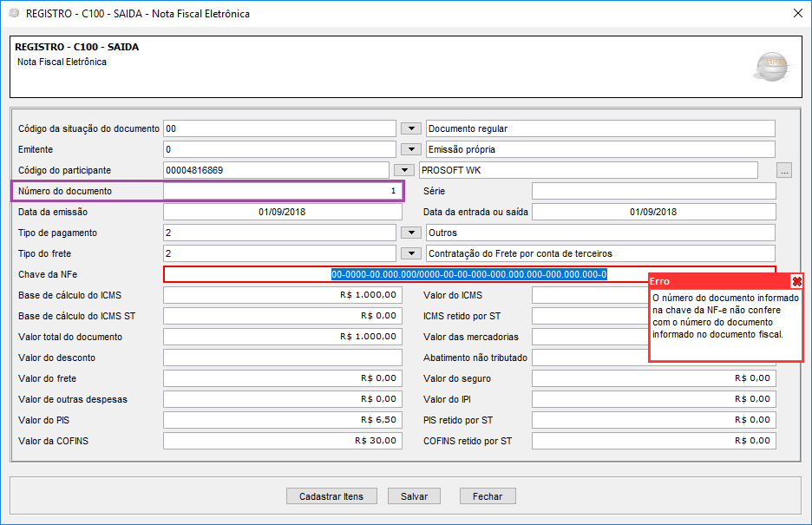Open the Tipo do frete dropdown

[x=411, y=253]
